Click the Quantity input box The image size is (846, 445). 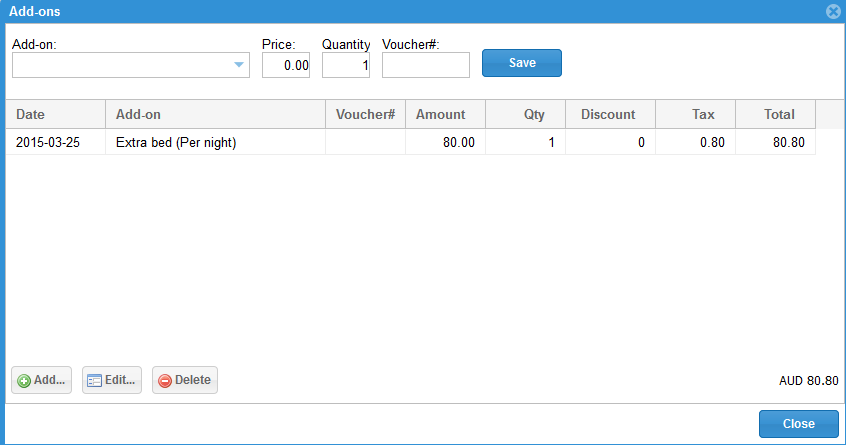tap(346, 65)
